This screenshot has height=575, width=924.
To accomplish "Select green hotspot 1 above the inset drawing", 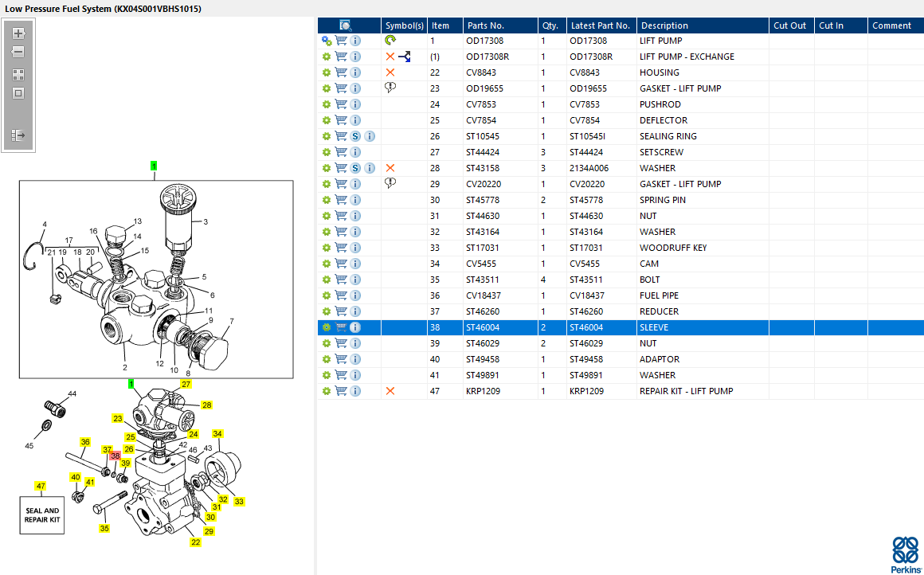I will pyautogui.click(x=154, y=166).
